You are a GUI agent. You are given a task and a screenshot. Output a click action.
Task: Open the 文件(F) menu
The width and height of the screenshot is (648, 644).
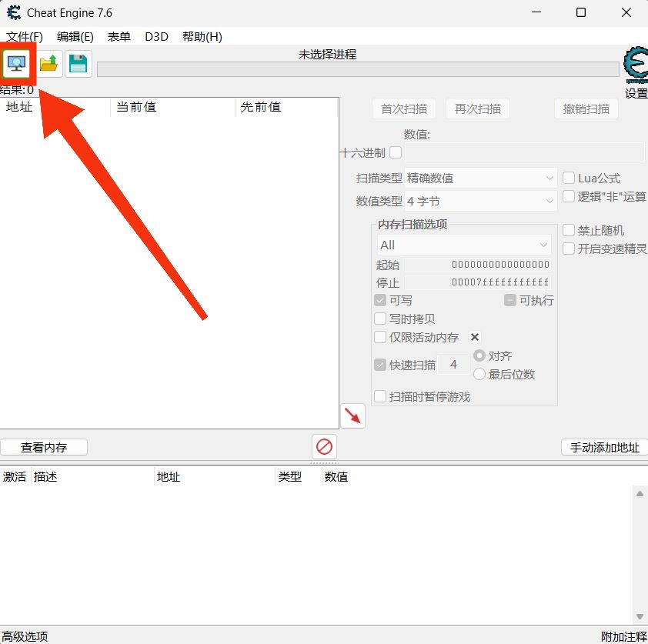click(25, 37)
